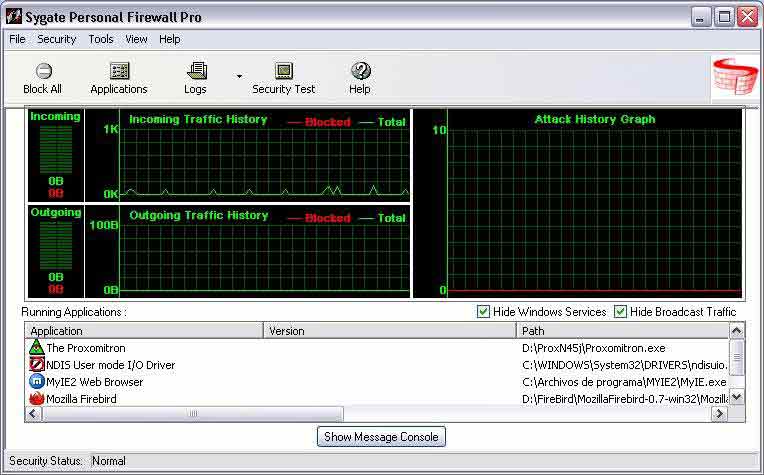Open the Security menu
Viewport: 764px width, 475px height.
[57, 39]
